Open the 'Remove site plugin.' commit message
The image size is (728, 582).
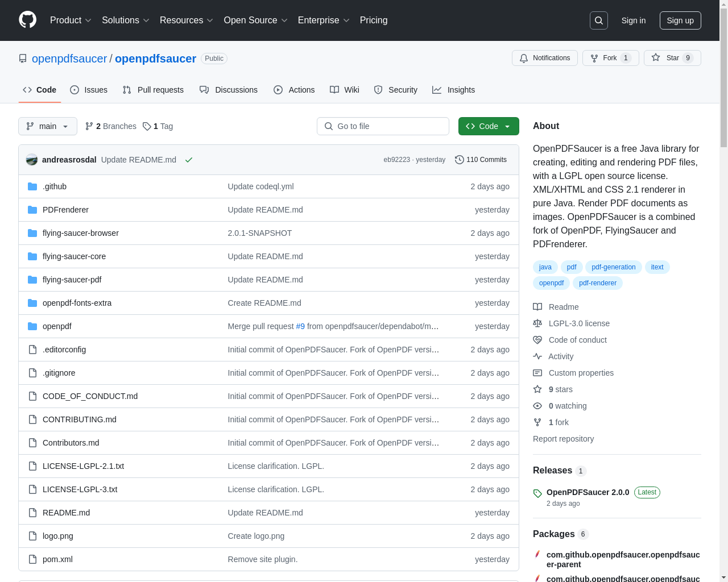[x=263, y=559]
